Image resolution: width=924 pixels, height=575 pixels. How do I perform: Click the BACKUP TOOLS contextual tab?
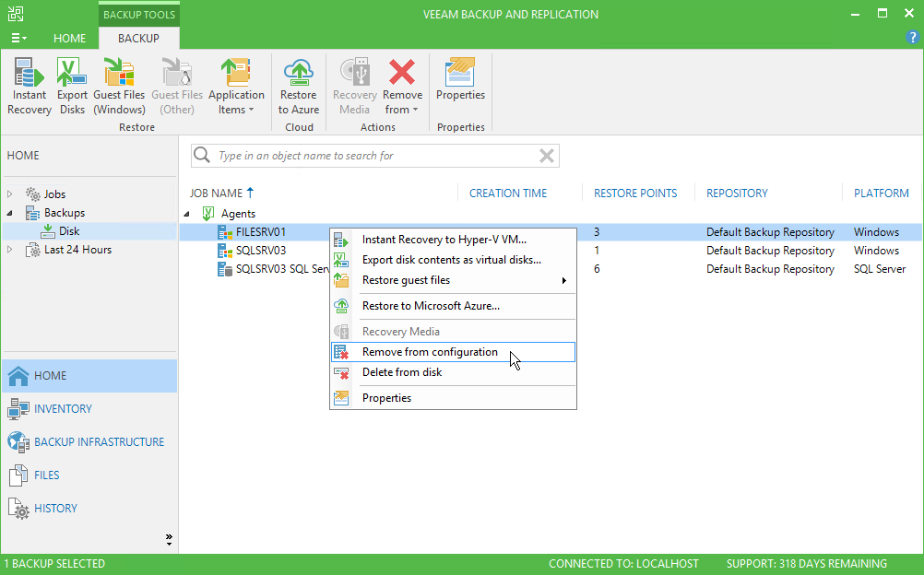coord(139,14)
